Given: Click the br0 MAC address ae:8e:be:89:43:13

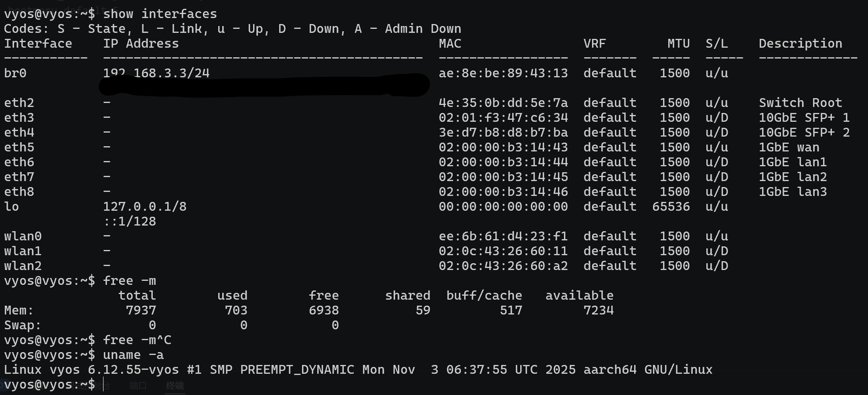Looking at the screenshot, I should click(503, 73).
